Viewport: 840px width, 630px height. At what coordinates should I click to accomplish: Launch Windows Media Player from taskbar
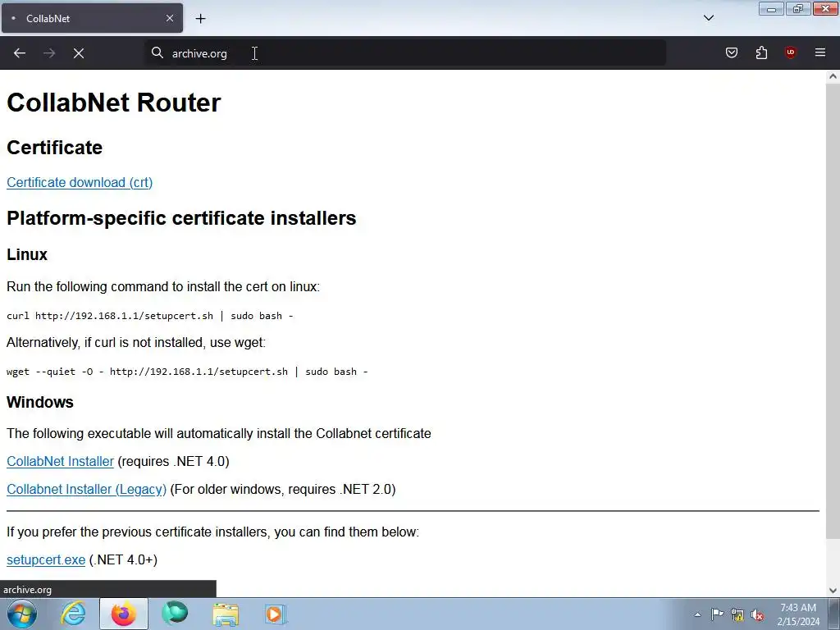coord(276,614)
